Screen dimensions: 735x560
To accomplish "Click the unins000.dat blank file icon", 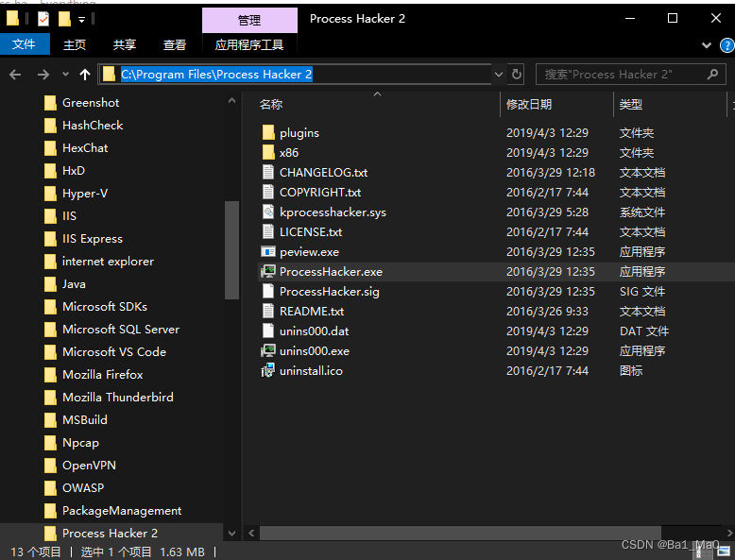I will [268, 331].
